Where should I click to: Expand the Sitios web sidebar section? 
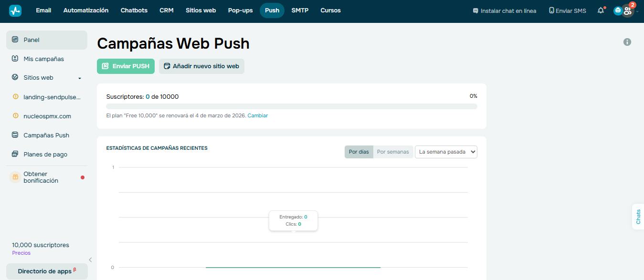[79, 77]
